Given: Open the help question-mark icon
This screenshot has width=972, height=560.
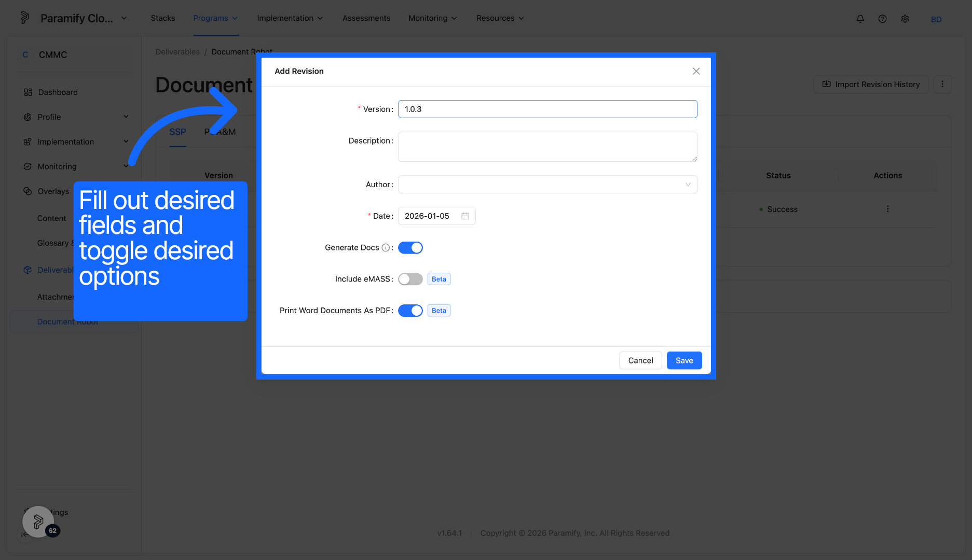Looking at the screenshot, I should pos(882,19).
